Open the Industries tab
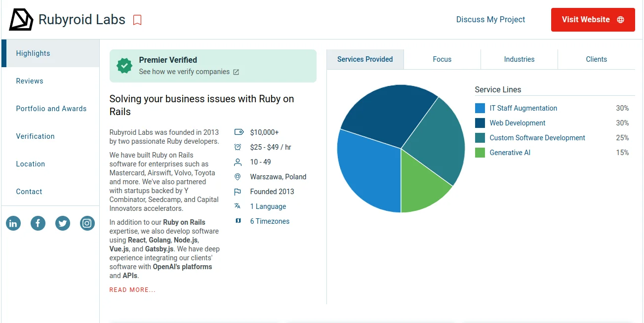The image size is (644, 323). pos(519,59)
